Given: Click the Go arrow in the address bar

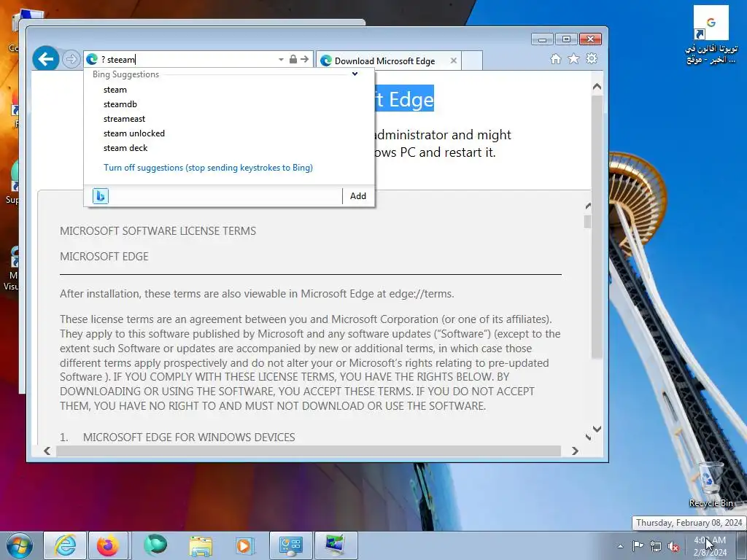Looking at the screenshot, I should click(x=305, y=59).
